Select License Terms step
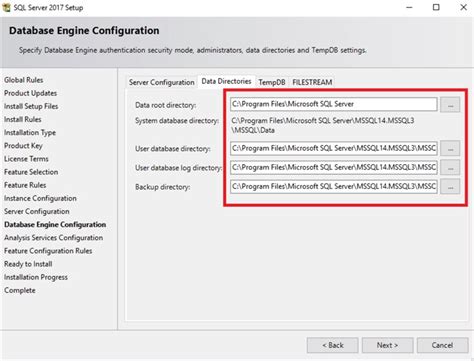The image size is (474, 361). pyautogui.click(x=26, y=159)
